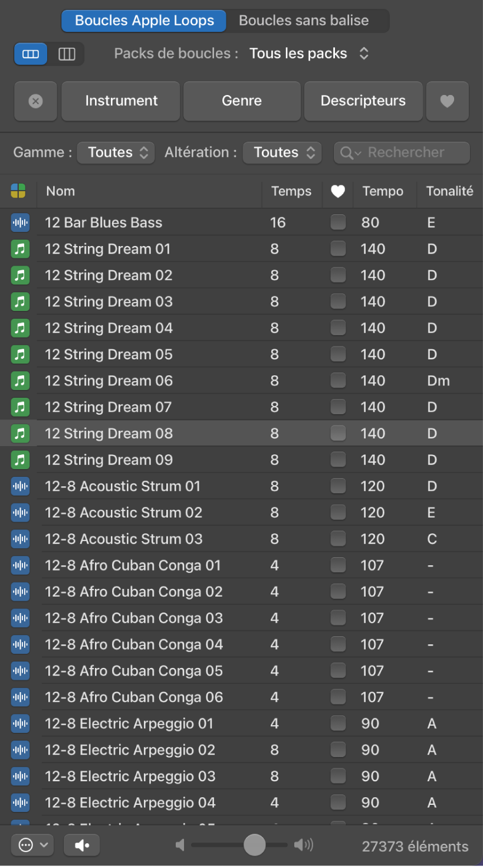Switch to column view icon

click(x=67, y=54)
